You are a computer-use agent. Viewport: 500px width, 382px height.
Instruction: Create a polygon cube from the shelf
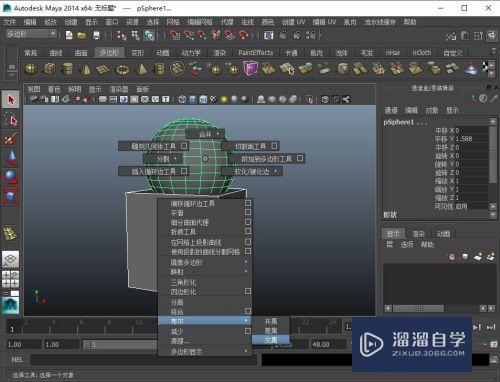(50, 69)
